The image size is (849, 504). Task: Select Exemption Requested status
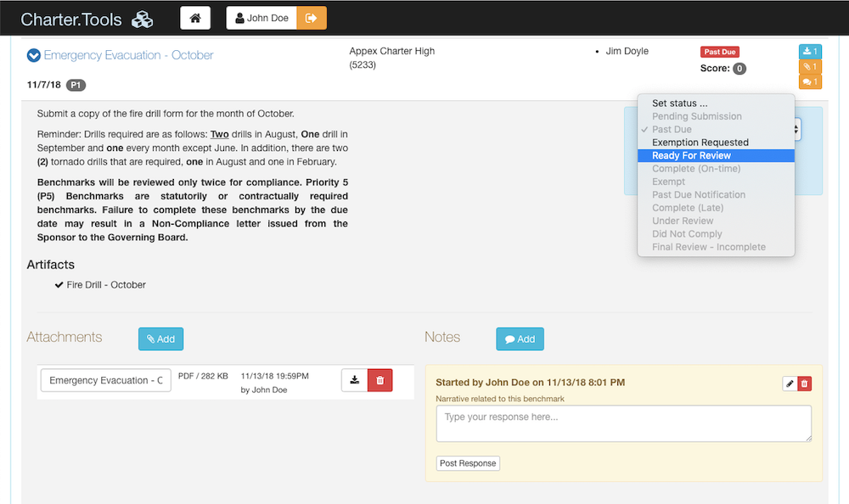[x=716, y=143]
